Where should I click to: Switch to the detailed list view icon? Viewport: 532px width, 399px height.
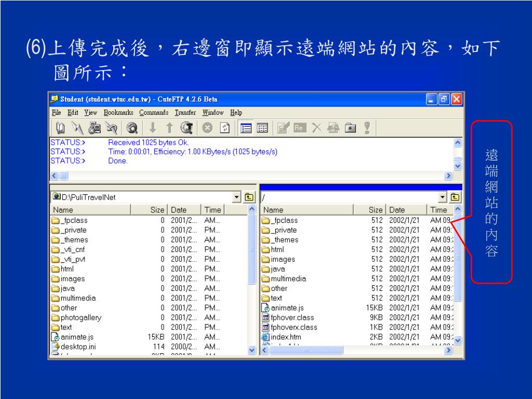pyautogui.click(x=262, y=128)
